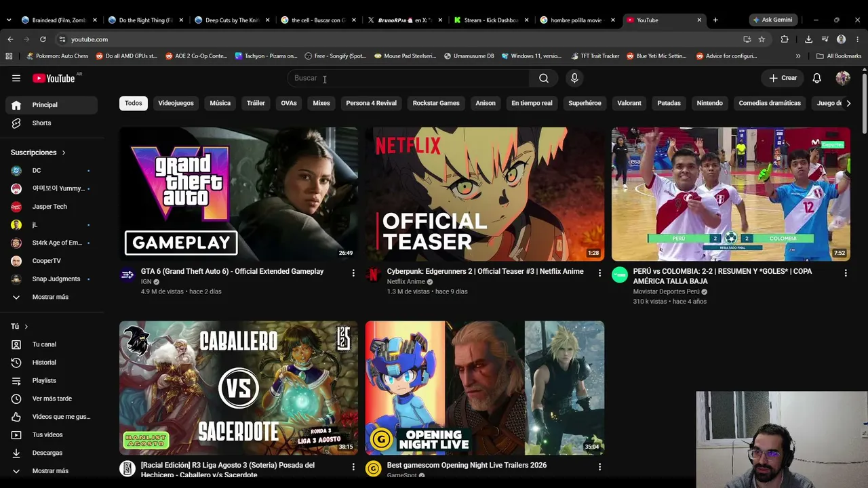Screen dimensions: 868x488
Task: Bookmark this page with the star
Action: (762, 39)
